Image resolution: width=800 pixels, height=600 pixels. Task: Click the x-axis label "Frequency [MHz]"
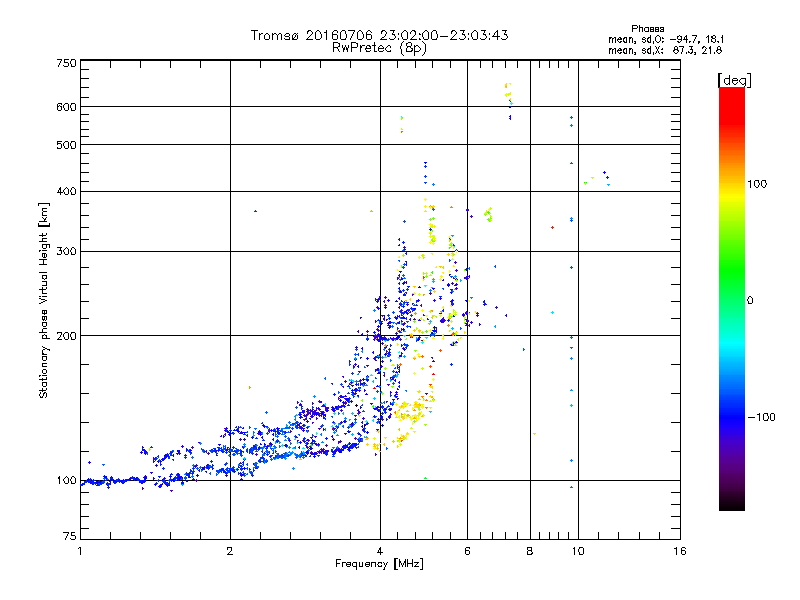click(379, 564)
